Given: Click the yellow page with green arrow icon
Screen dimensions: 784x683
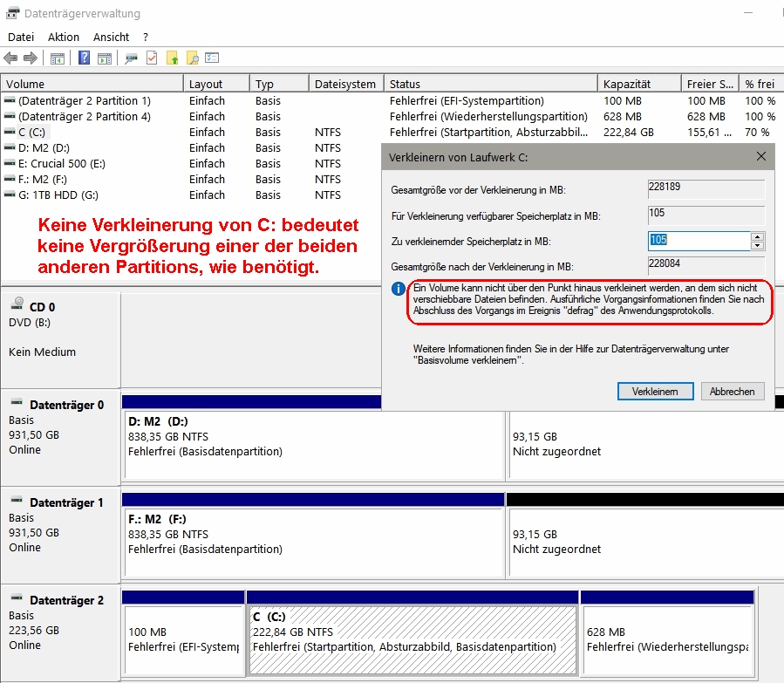Looking at the screenshot, I should pyautogui.click(x=173, y=58).
